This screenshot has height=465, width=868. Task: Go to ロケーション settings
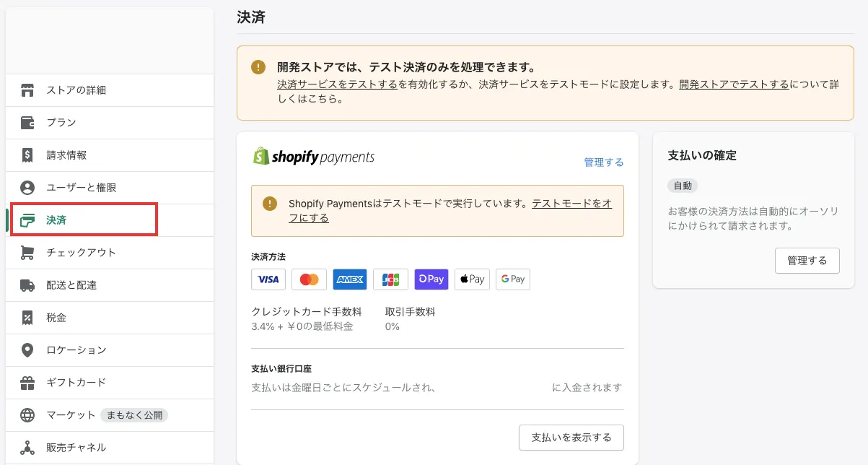[x=110, y=350]
